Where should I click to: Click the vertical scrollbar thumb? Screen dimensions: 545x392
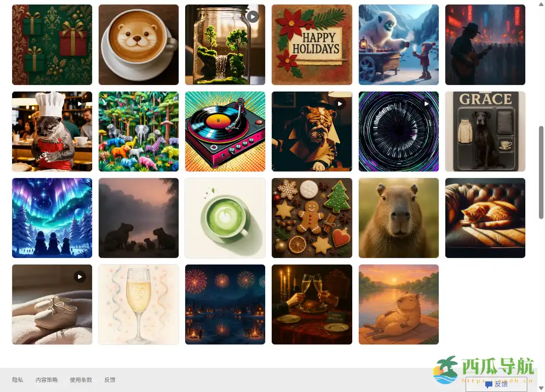[541, 172]
